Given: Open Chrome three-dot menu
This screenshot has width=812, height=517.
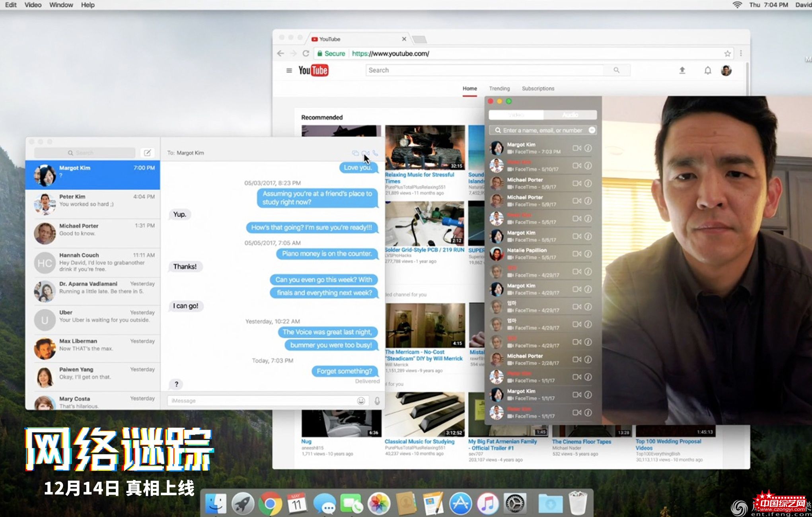Looking at the screenshot, I should point(741,53).
